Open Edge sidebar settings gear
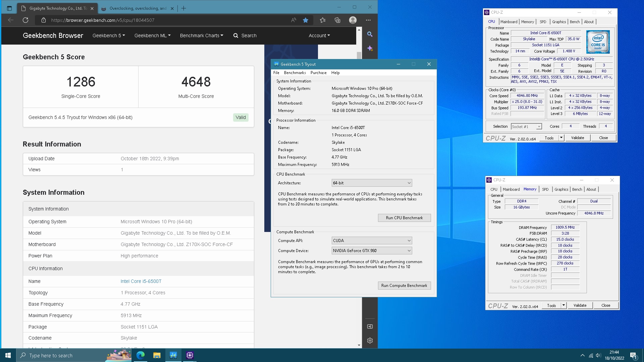Image resolution: width=644 pixels, height=362 pixels. (x=370, y=341)
